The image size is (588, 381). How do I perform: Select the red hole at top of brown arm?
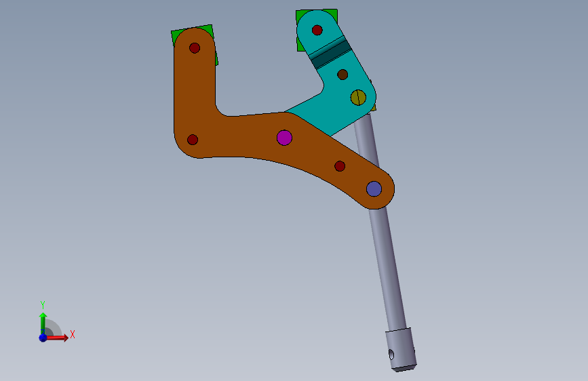click(195, 48)
